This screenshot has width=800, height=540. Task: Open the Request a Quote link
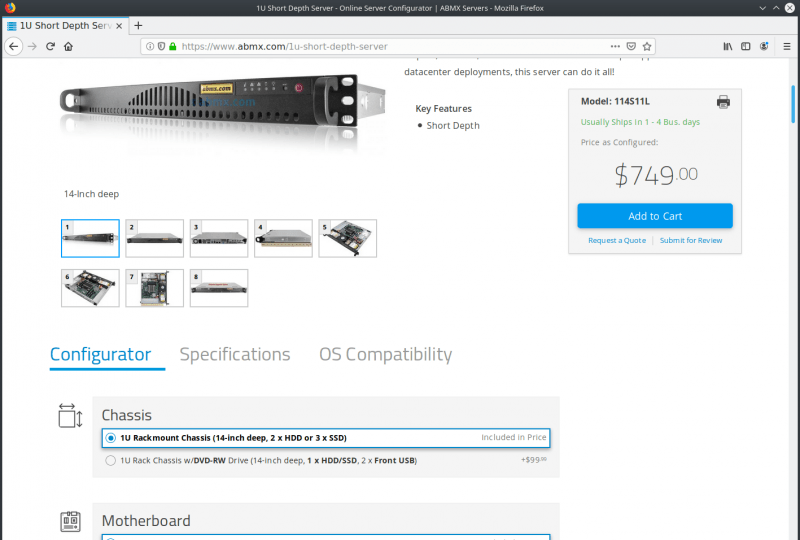point(617,240)
